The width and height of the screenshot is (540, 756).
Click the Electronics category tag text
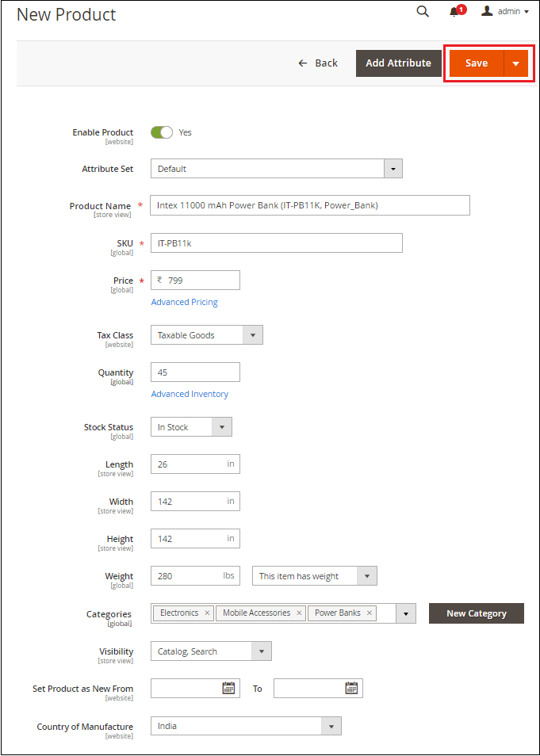179,613
